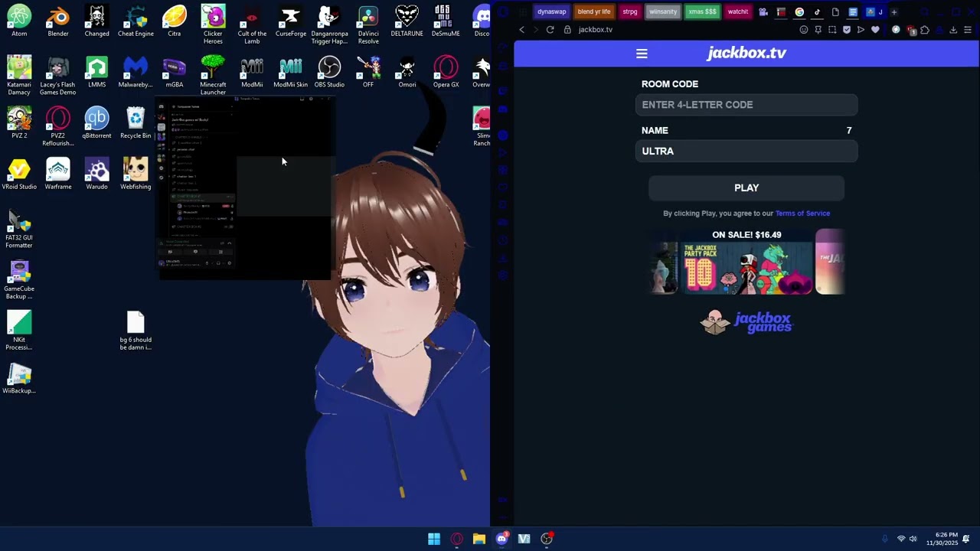
Task: Launch DELTARUNE desktop icon
Action: click(x=407, y=21)
